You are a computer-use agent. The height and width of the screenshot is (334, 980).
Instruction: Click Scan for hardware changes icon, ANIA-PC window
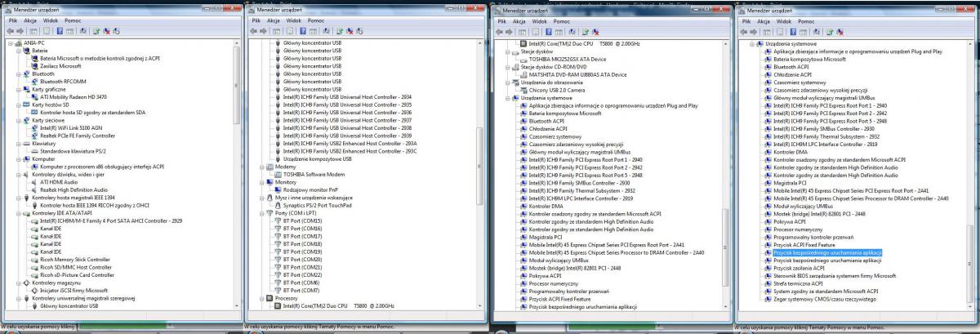[x=82, y=31]
